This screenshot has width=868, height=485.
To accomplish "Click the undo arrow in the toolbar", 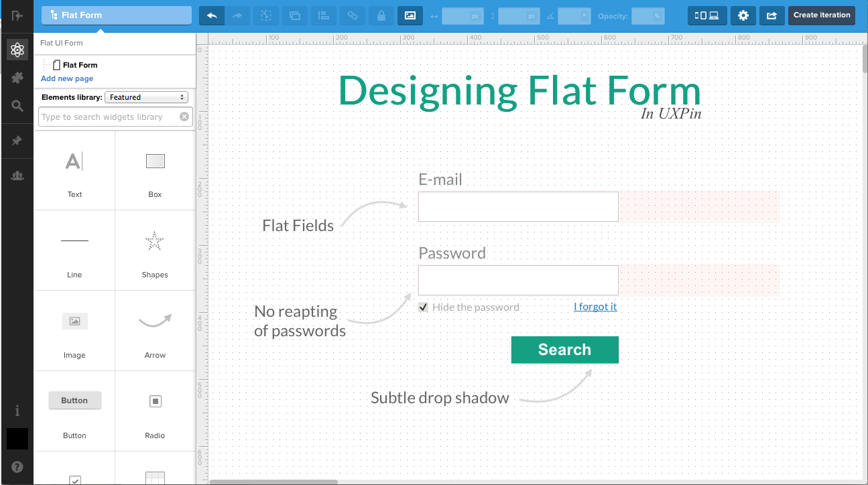I will pyautogui.click(x=212, y=15).
